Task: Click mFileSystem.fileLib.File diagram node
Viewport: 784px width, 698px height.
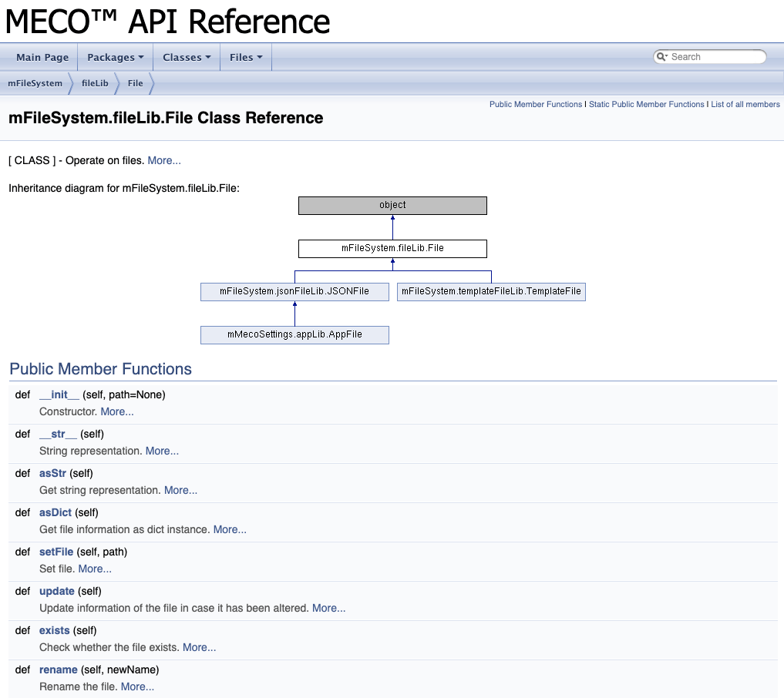Action: tap(392, 248)
